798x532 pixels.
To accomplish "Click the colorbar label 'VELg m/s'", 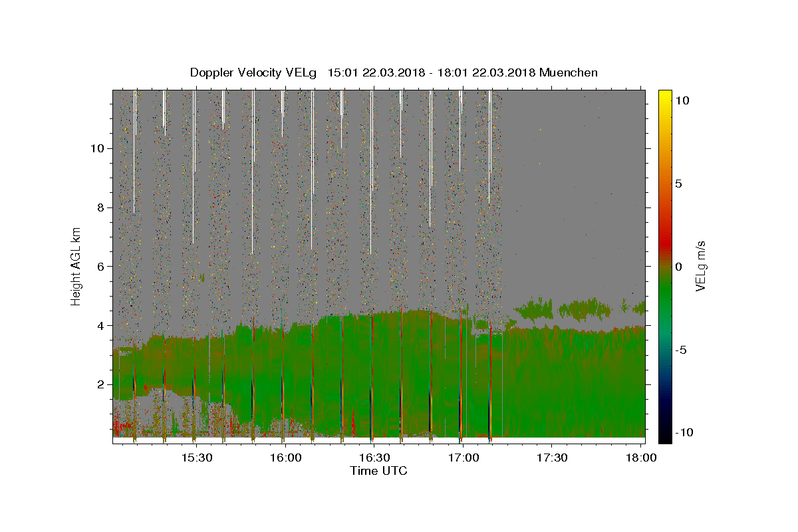I will (x=700, y=266).
